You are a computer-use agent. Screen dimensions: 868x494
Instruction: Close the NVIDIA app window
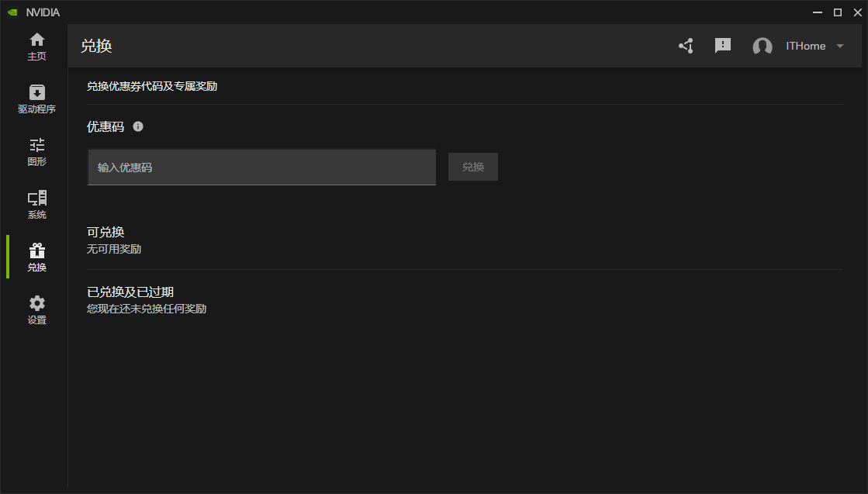pyautogui.click(x=857, y=12)
